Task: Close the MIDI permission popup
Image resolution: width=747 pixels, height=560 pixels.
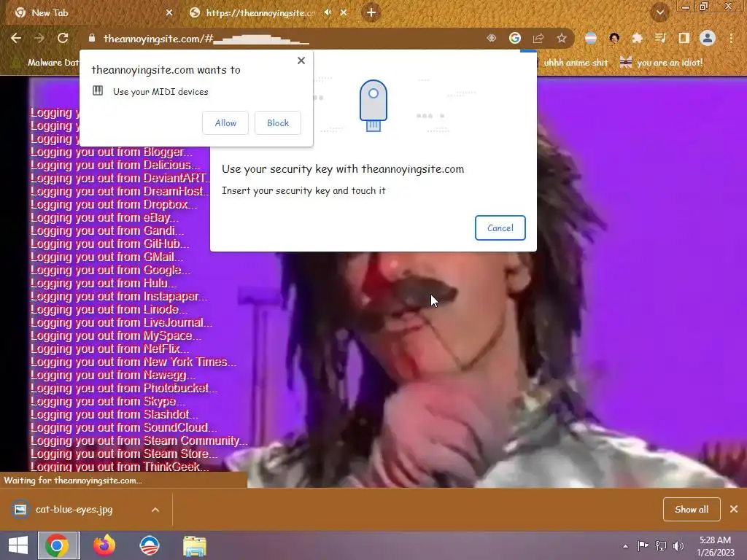Action: point(301,61)
